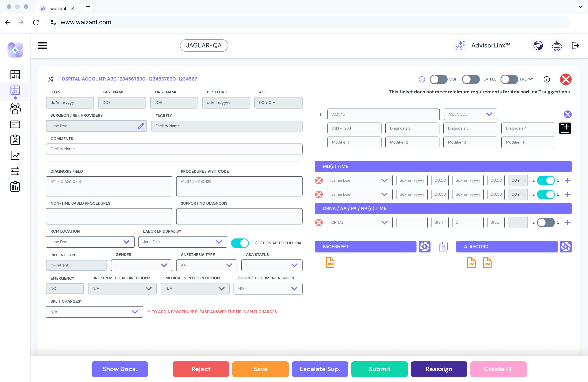Viewport: 588px width, 382px height.
Task: Click the Escalate Sup. button
Action: (320, 369)
